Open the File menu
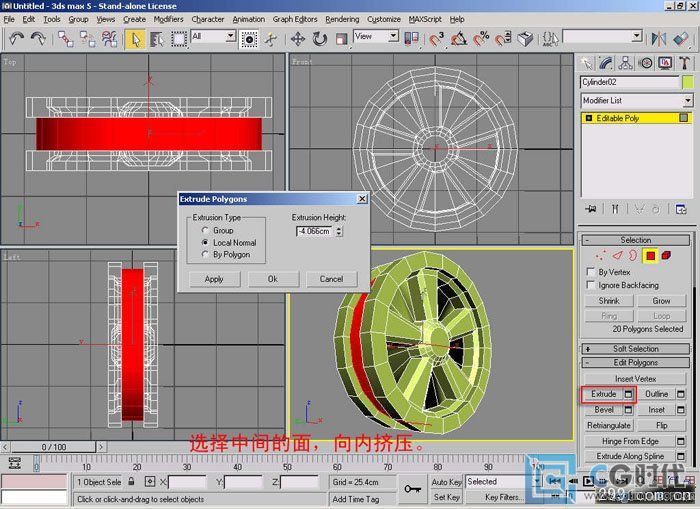Viewport: 700px width, 509px height. click(9, 19)
